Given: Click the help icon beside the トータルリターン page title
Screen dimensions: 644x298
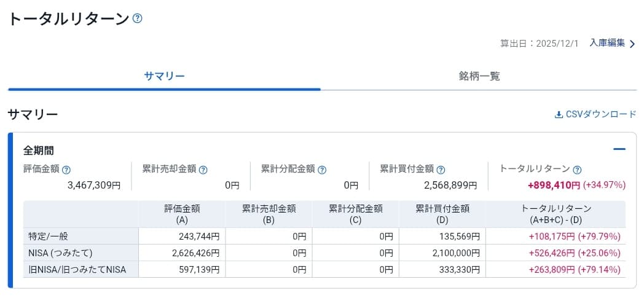Looking at the screenshot, I should [x=138, y=18].
